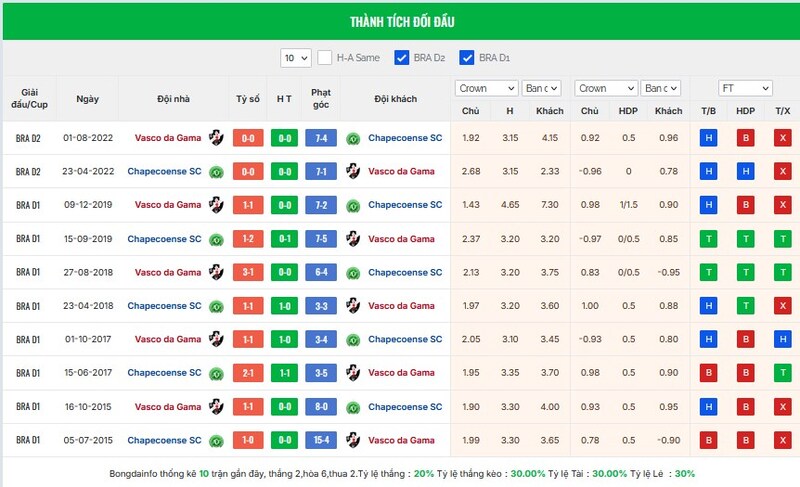Click Vasco da Gama crest in 05-07-2015 row
Image resolution: width=800 pixels, height=487 pixels.
coord(353,440)
